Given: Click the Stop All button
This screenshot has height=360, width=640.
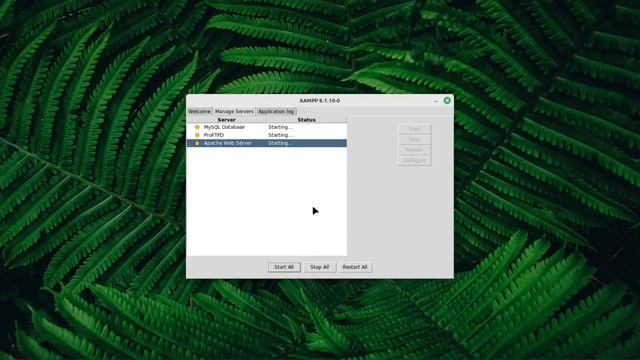Looking at the screenshot, I should [320, 267].
